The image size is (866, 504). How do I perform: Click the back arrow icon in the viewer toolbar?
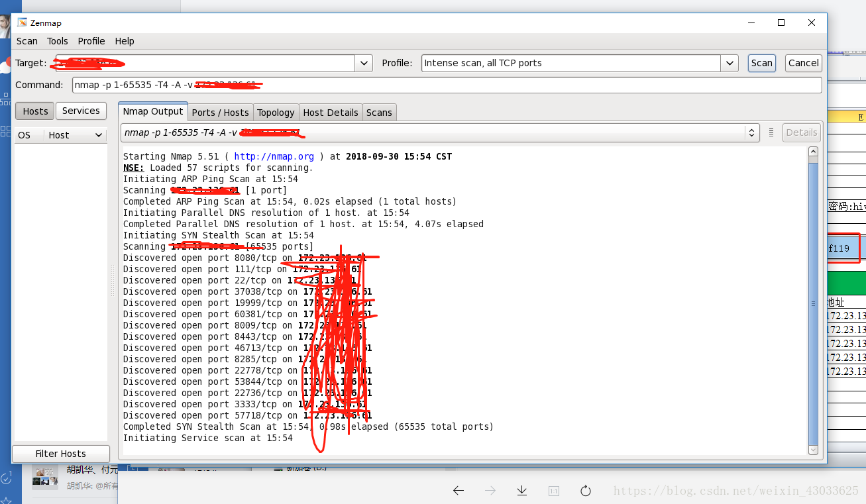pyautogui.click(x=458, y=490)
